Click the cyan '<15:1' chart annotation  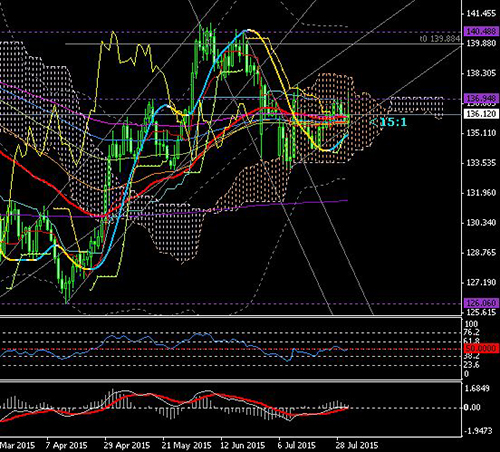click(x=389, y=122)
